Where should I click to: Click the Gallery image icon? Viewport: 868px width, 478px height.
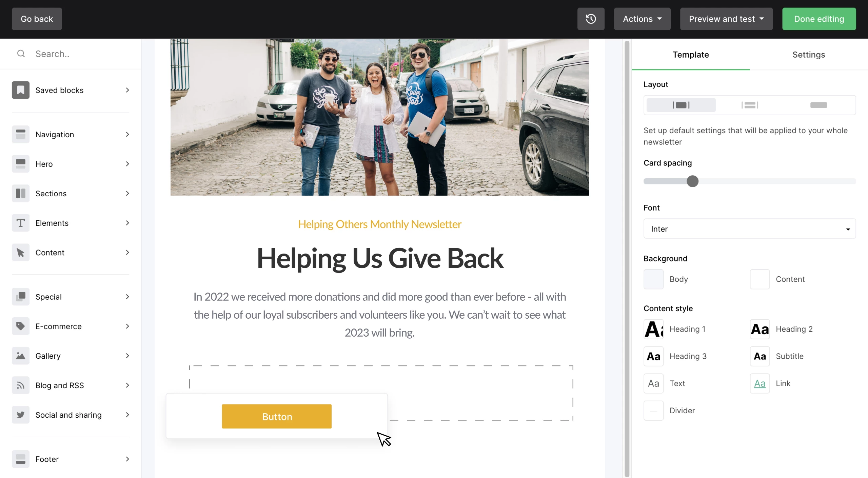[21, 356]
